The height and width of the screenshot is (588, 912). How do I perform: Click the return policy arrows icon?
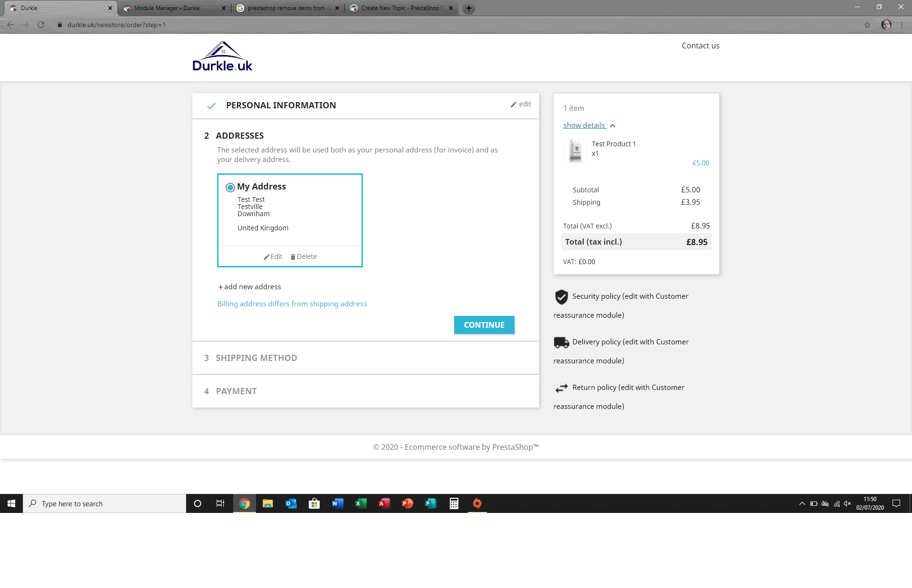click(561, 388)
